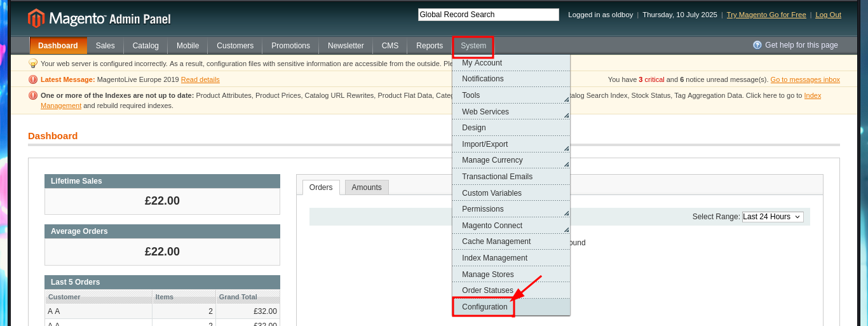Click Try Magento Go for Free link
Viewport: 868px width, 326px height.
766,15
